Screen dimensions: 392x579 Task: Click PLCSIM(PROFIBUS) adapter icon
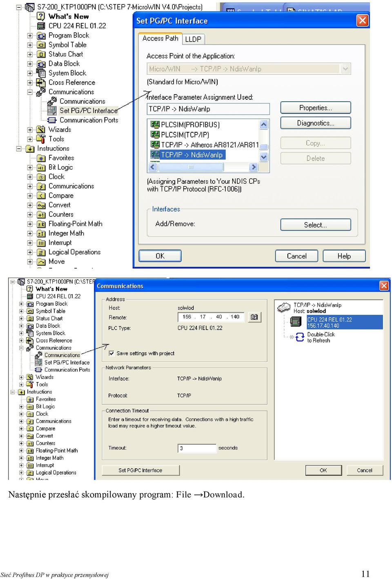pyautogui.click(x=155, y=125)
